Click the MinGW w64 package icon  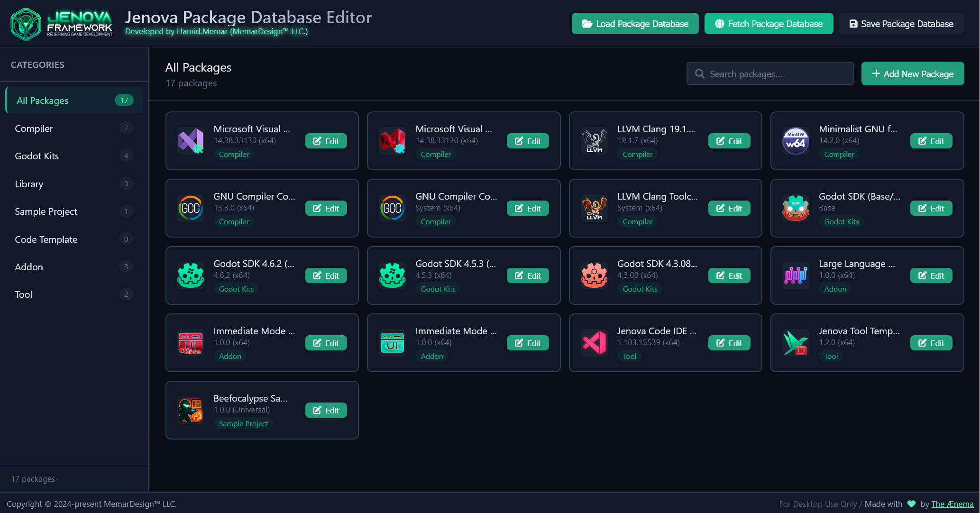(x=796, y=141)
